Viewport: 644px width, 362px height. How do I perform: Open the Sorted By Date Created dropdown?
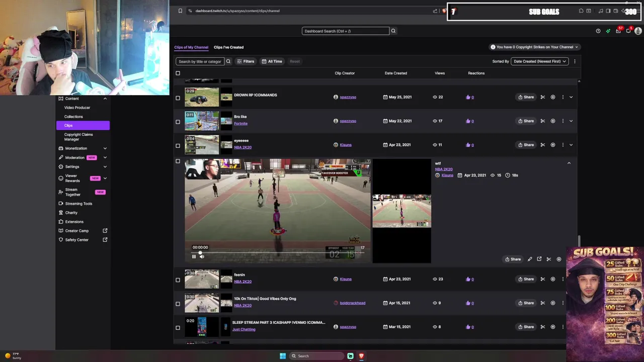coord(539,61)
